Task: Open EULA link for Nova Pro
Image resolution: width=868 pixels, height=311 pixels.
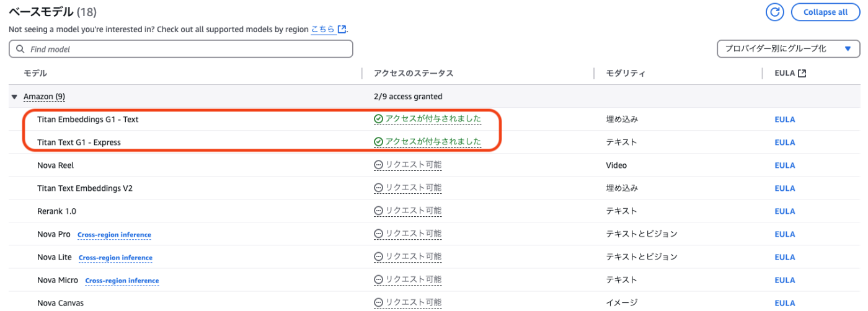Action: [x=785, y=234]
